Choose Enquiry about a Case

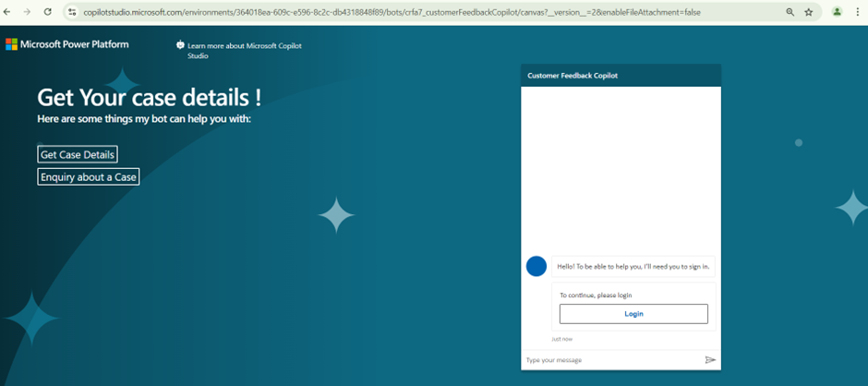[89, 176]
